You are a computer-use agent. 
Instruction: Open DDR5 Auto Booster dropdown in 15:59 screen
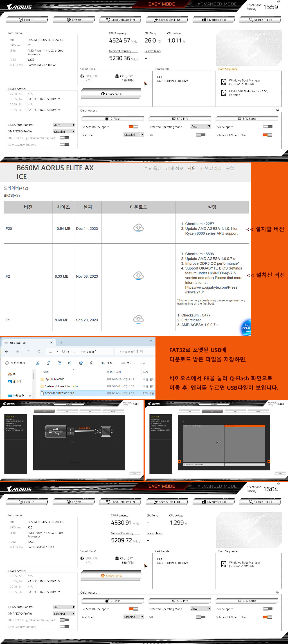64,125
